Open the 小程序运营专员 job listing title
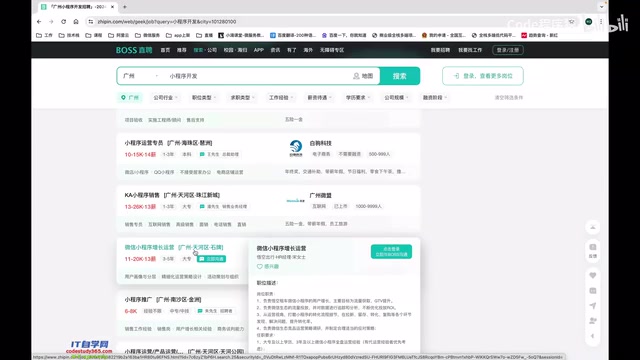This screenshot has width=640, height=360. tap(145, 143)
